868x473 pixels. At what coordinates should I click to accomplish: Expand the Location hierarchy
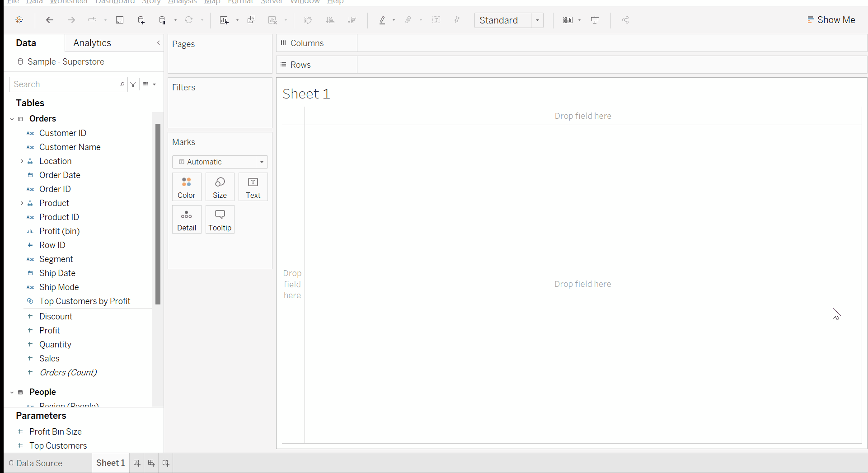22,161
